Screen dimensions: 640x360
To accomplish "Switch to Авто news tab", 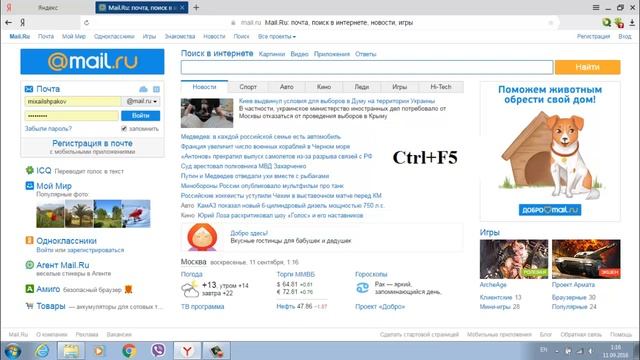I will pyautogui.click(x=287, y=87).
